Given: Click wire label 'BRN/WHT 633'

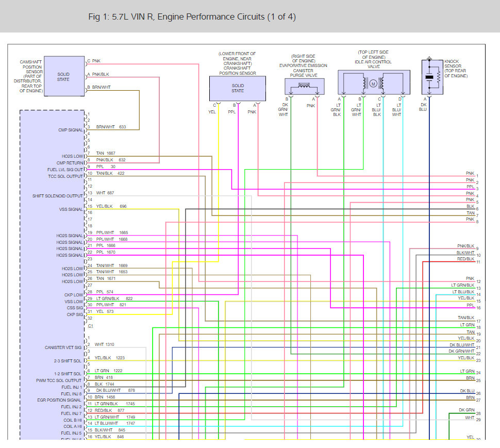Looking at the screenshot, I should [111, 127].
